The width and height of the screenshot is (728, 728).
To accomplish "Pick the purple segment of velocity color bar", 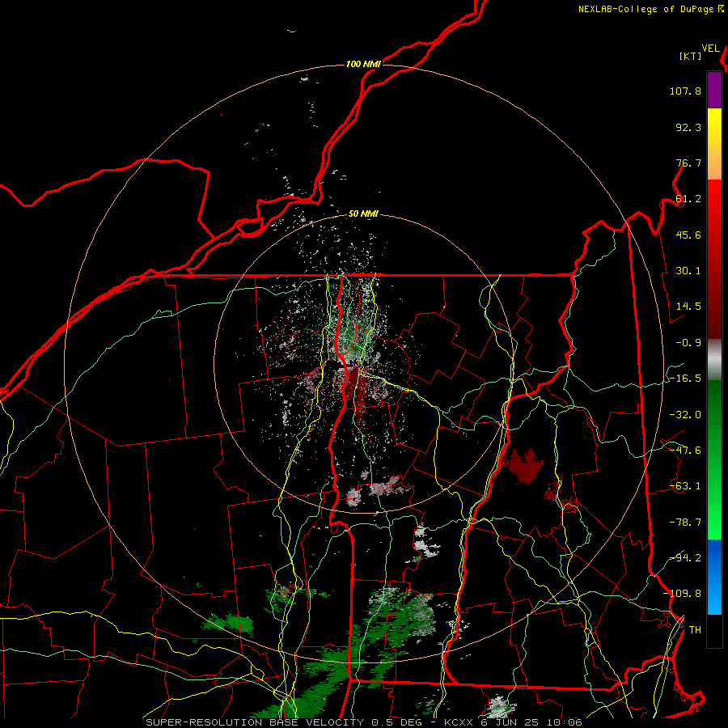I will click(x=714, y=90).
